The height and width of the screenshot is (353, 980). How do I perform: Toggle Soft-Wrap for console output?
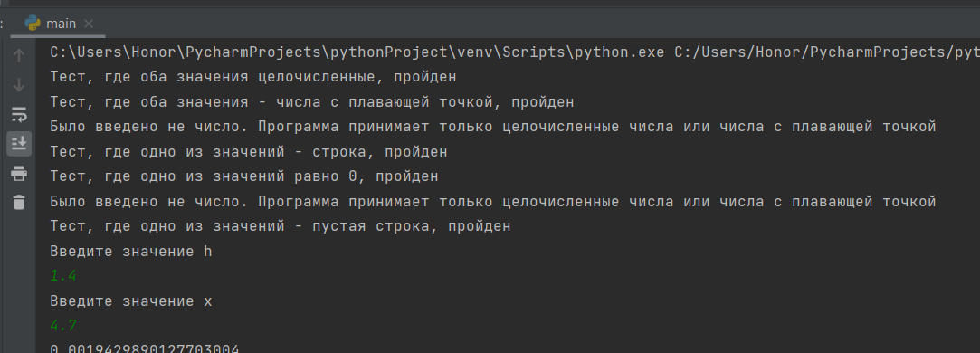click(19, 114)
